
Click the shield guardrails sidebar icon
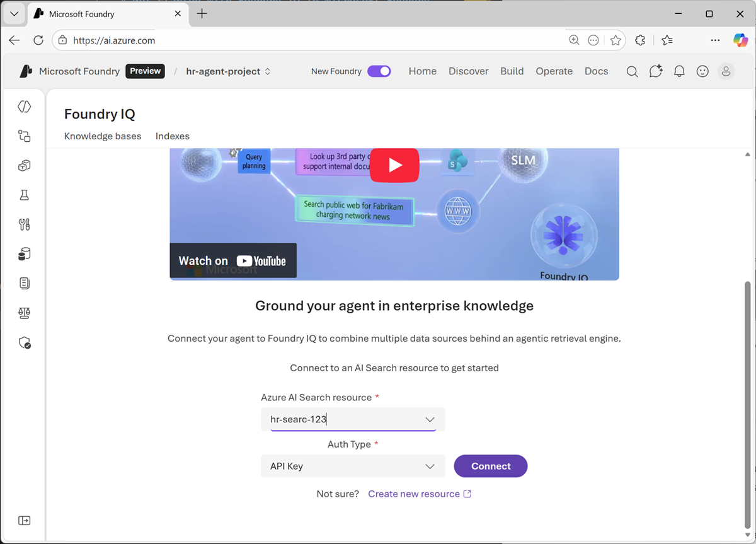[x=25, y=343]
